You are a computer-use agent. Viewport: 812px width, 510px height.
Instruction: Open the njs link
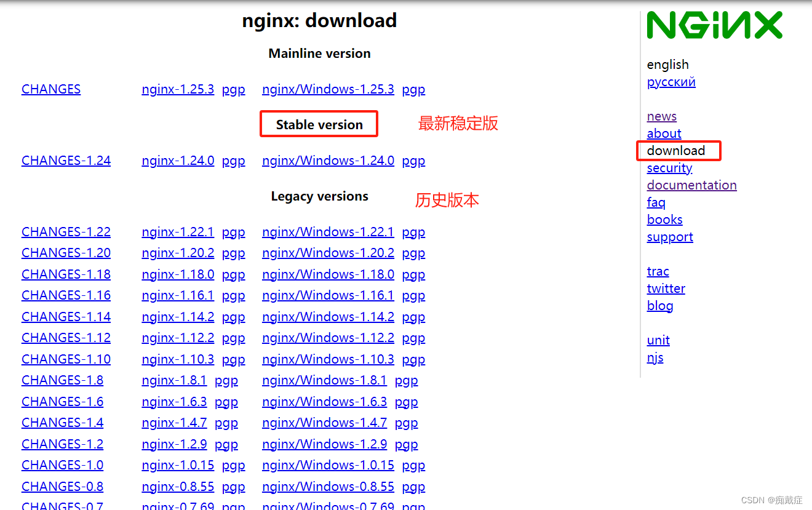click(x=655, y=357)
